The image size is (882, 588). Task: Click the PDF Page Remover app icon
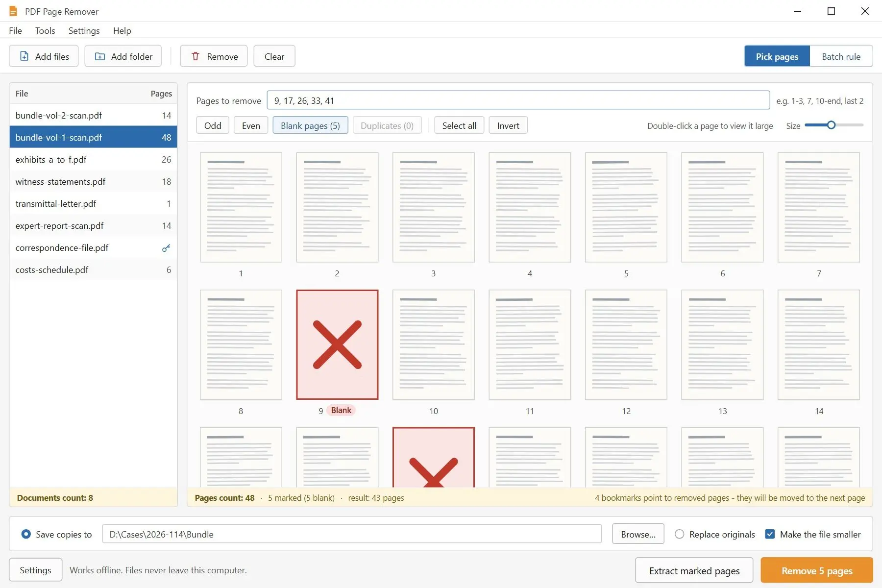(x=13, y=11)
